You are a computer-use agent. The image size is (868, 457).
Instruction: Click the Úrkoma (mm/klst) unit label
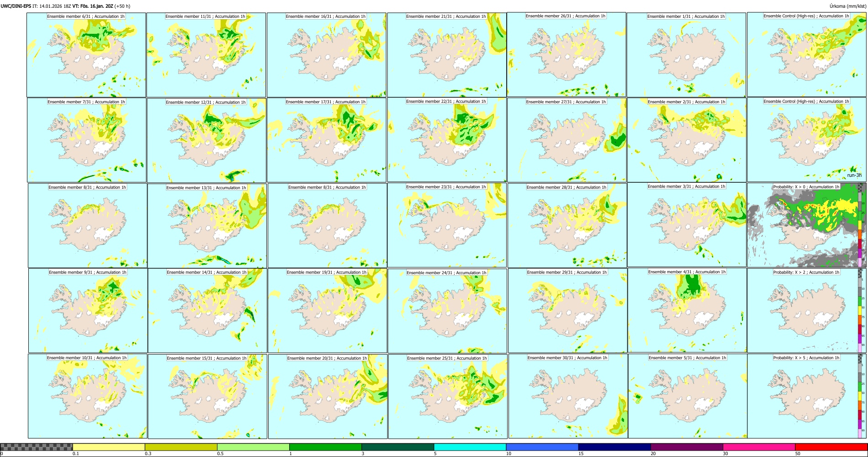(x=847, y=6)
